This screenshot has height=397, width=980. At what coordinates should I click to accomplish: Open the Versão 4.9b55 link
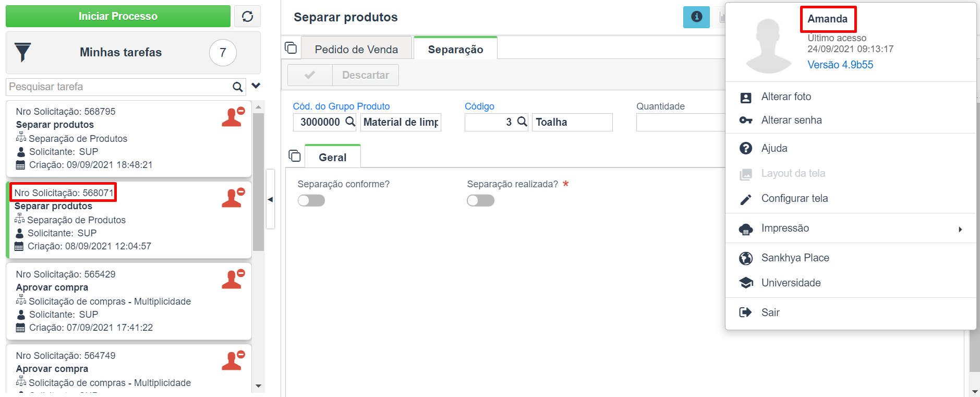click(840, 65)
